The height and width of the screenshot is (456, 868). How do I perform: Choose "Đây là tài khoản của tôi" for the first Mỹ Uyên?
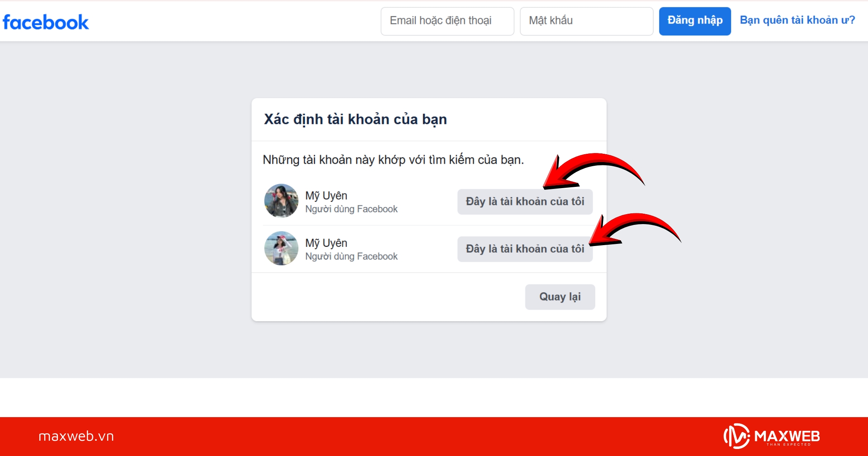pyautogui.click(x=525, y=202)
